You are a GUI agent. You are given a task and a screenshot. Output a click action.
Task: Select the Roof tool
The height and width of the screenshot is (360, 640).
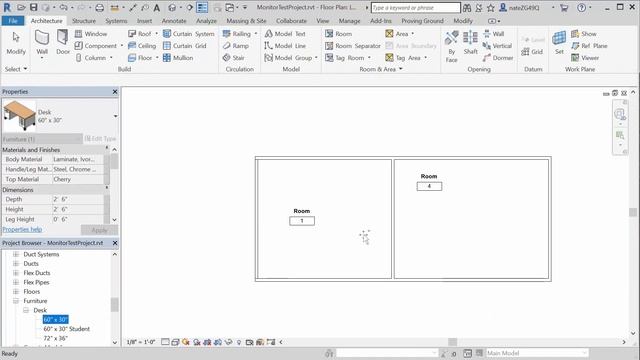(140, 33)
